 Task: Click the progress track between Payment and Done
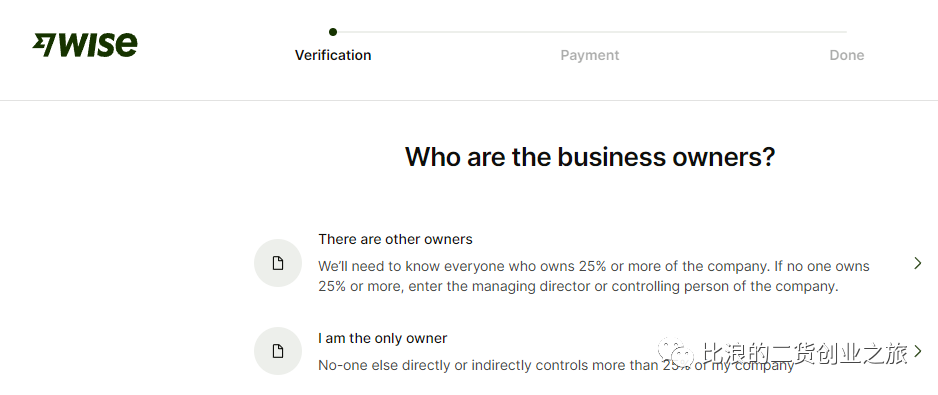click(718, 32)
